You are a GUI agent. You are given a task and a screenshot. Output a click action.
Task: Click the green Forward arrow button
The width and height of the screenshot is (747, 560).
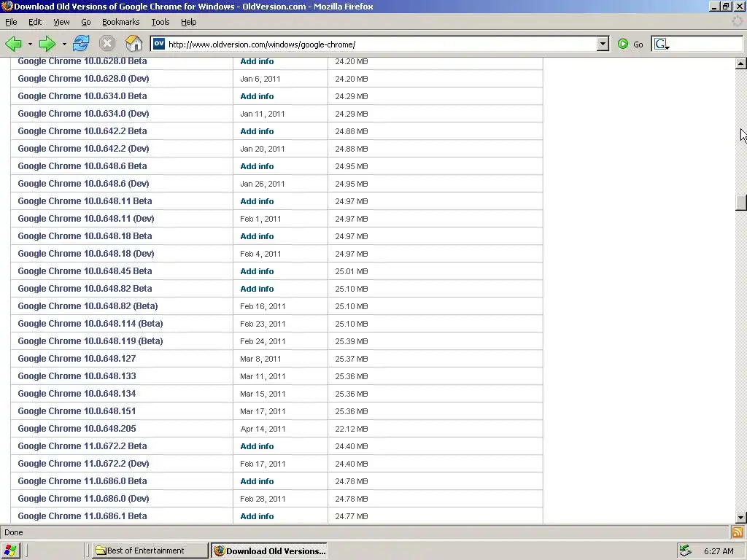[x=47, y=44]
